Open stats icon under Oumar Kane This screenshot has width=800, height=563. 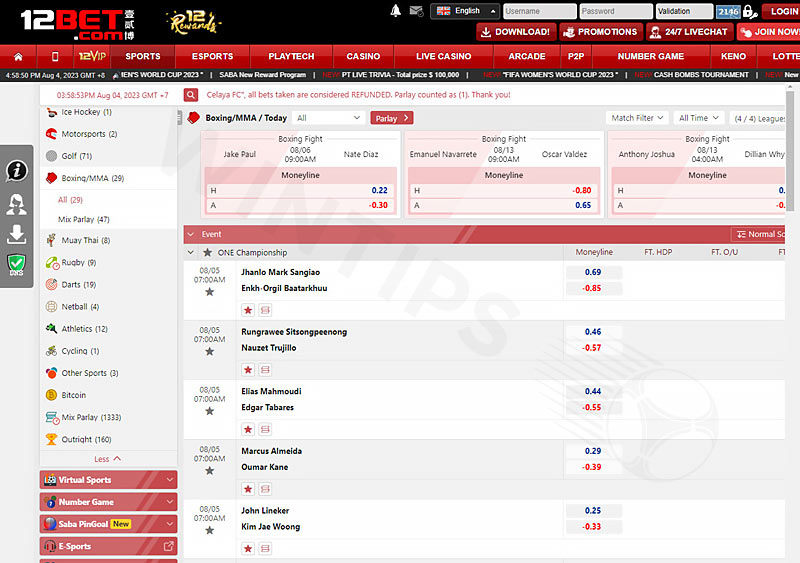(x=265, y=489)
